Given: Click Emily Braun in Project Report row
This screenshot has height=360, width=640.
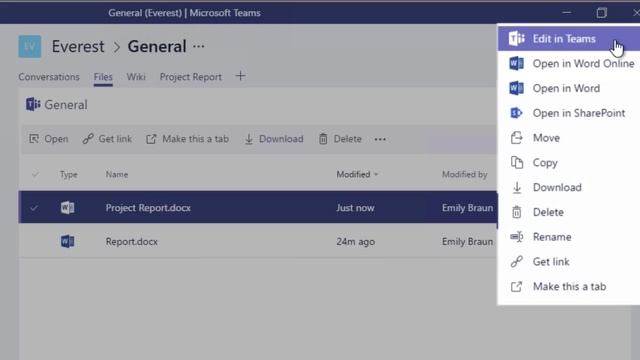Looking at the screenshot, I should click(467, 208).
